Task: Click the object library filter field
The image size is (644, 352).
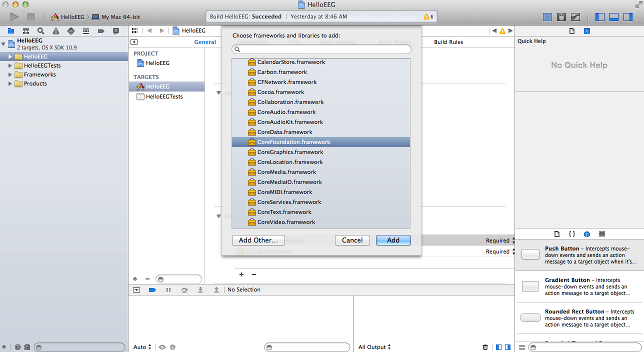Action: [x=585, y=347]
